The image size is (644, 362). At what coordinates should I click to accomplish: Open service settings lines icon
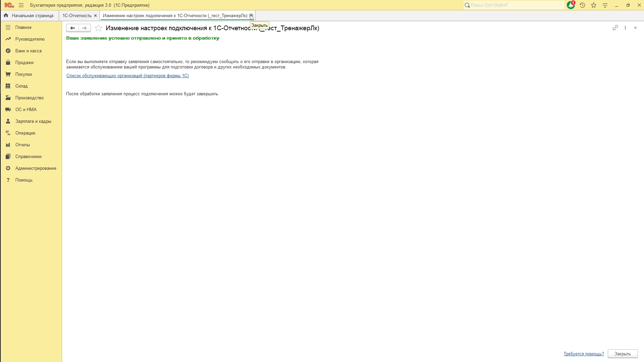605,5
